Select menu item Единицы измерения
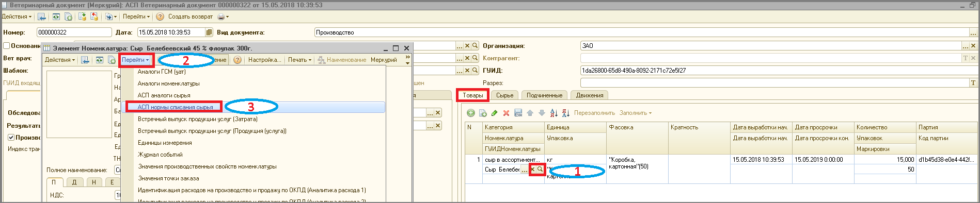The image size is (980, 203). point(165,143)
